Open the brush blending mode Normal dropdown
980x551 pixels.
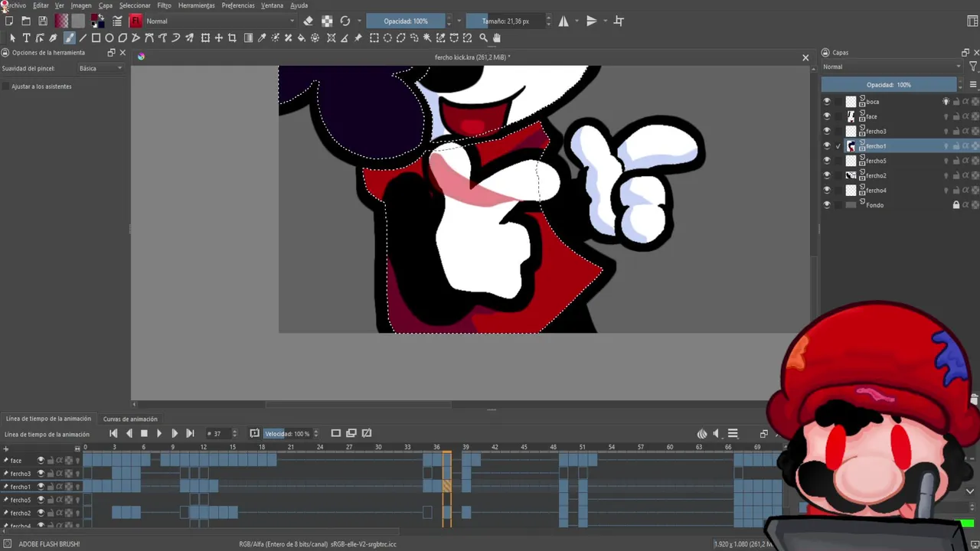[x=220, y=21]
